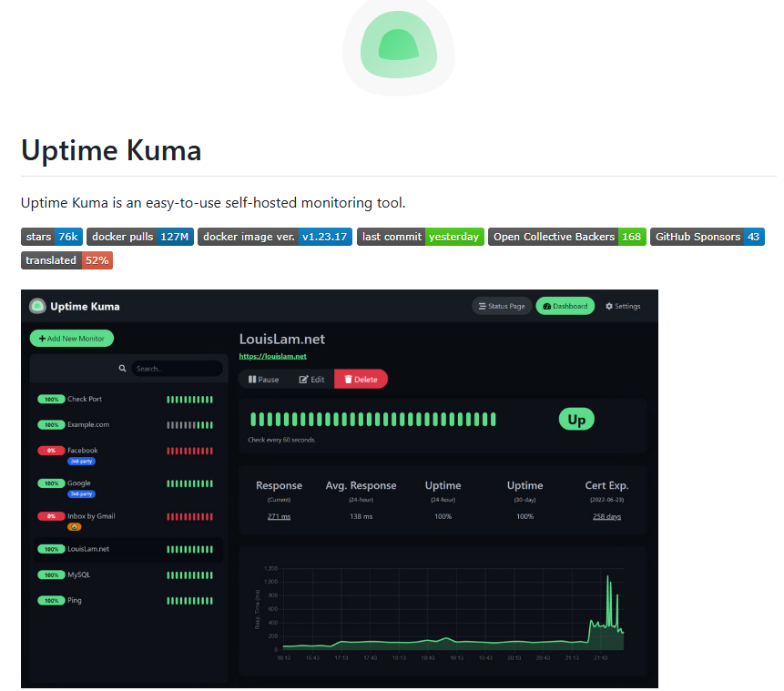Click the 3rd party tag under Google
Image resolution: width=784 pixels, height=691 pixels.
[81, 494]
